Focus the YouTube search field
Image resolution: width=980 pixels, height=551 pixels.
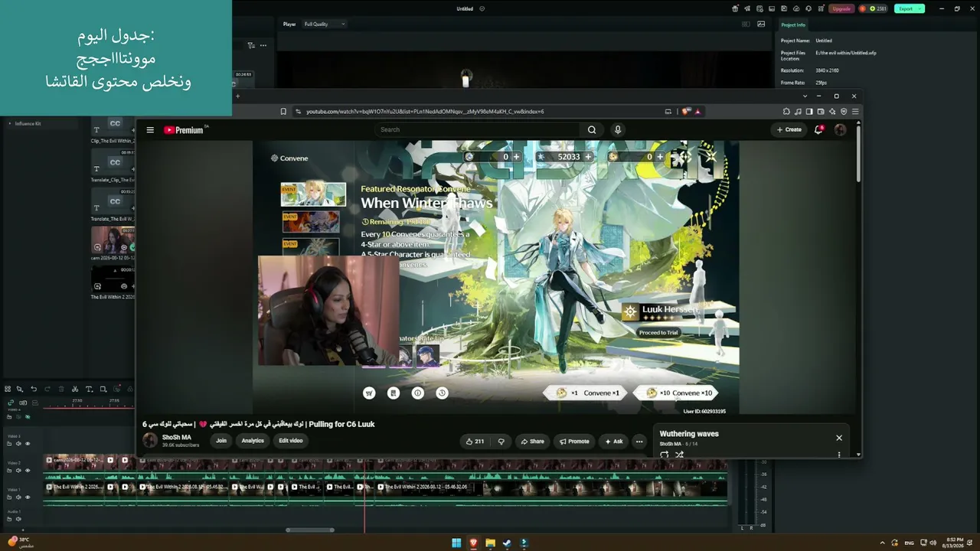[479, 130]
